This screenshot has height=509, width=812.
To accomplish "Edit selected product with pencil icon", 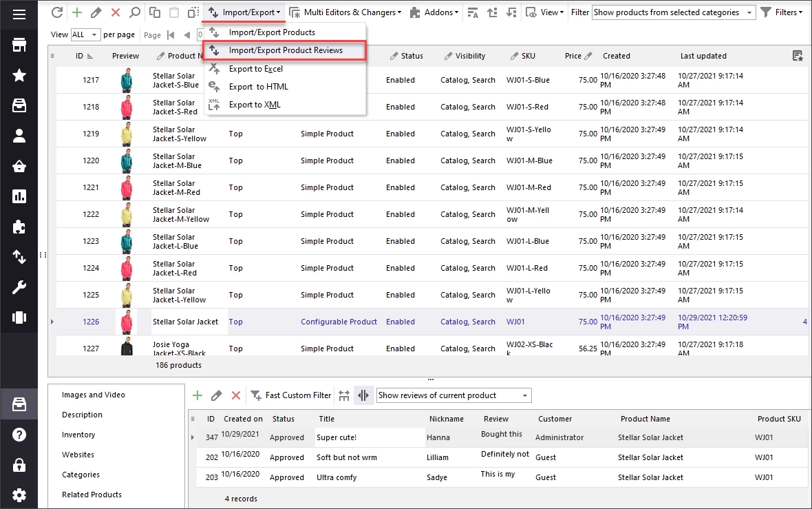I will pos(96,12).
